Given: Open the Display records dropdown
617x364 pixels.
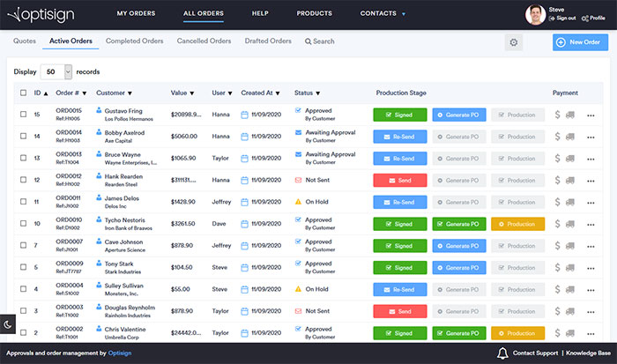Looking at the screenshot, I should [56, 71].
